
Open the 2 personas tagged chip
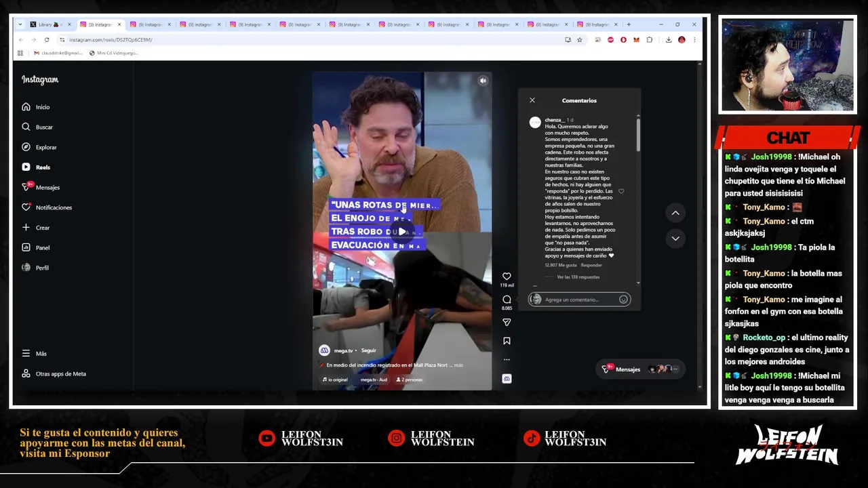coord(409,380)
